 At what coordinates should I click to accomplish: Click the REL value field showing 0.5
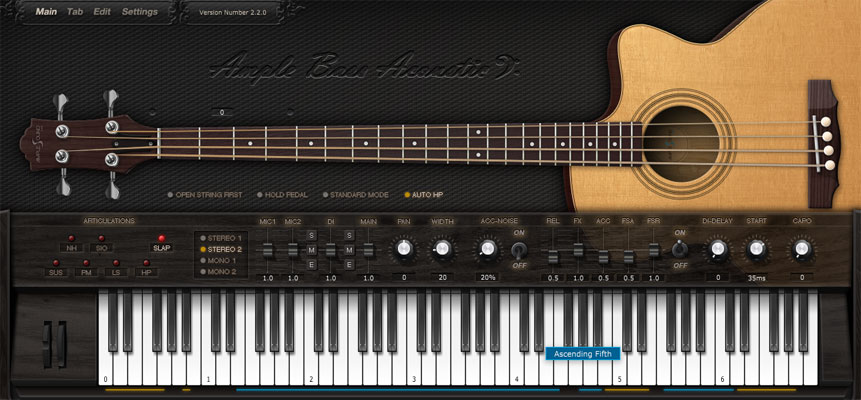pyautogui.click(x=553, y=278)
